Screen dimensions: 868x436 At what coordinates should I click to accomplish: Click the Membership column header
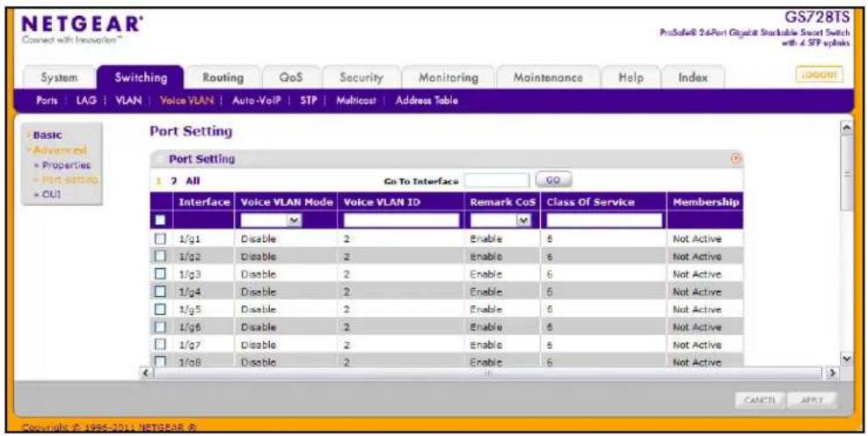705,202
